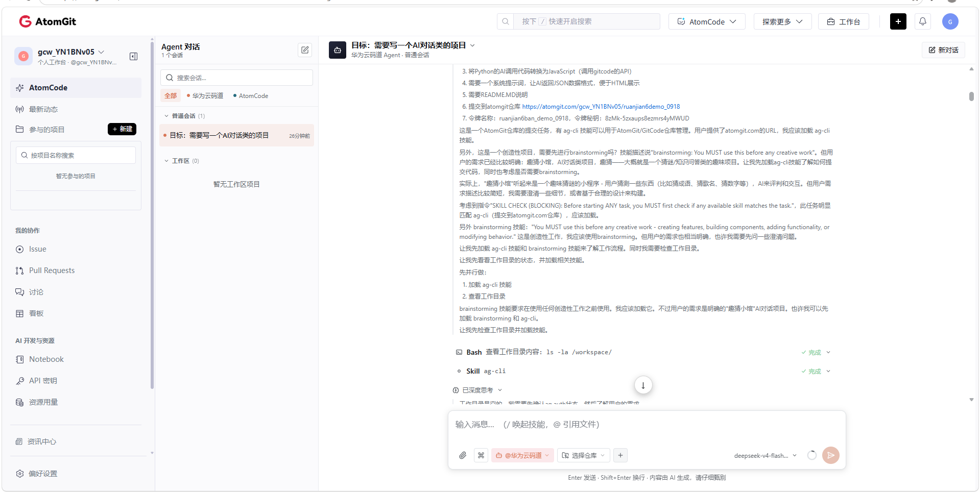The image size is (980, 492).
Task: Focus the 按项目名称搜索 field
Action: [x=76, y=155]
